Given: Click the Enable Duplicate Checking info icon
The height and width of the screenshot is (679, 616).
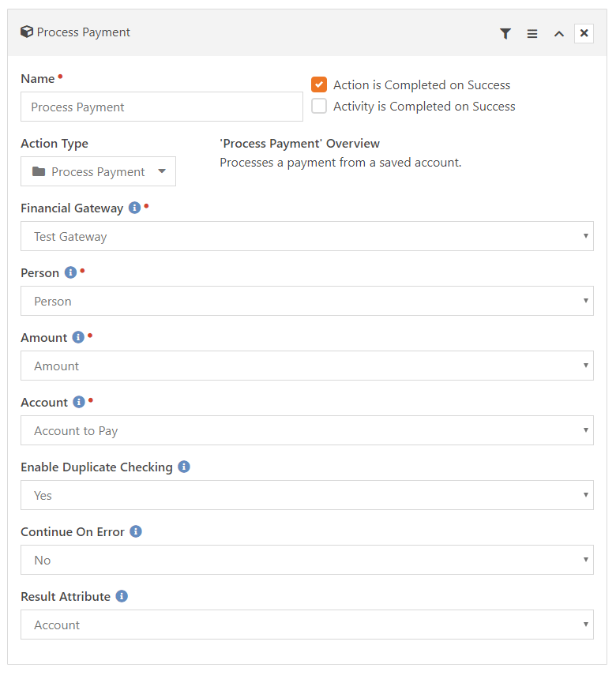Looking at the screenshot, I should (x=184, y=467).
